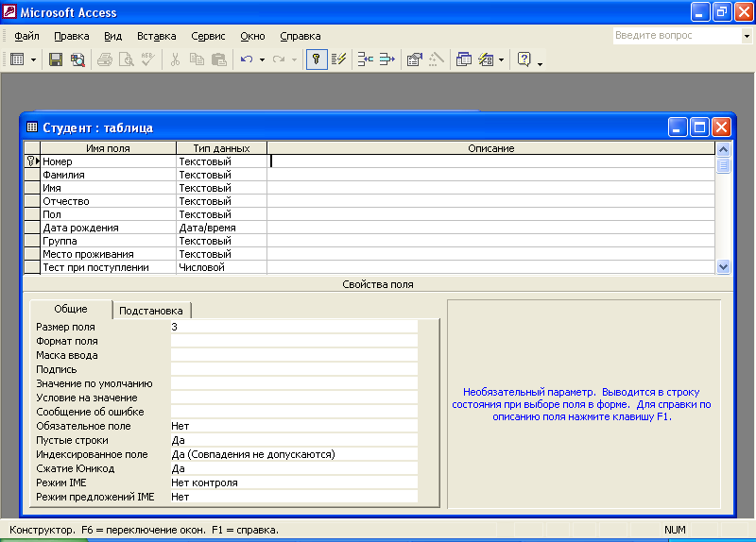
Task: Click Дата/время data type cell
Action: (221, 228)
